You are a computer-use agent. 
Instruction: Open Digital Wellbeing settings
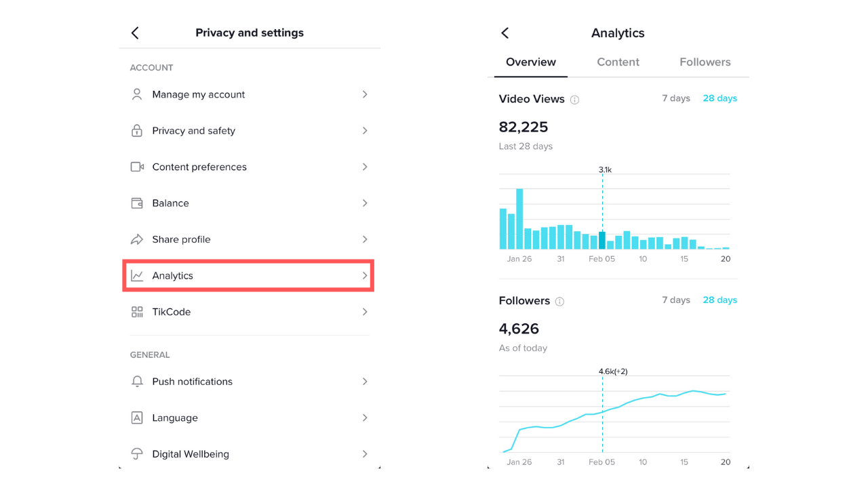pyautogui.click(x=191, y=454)
